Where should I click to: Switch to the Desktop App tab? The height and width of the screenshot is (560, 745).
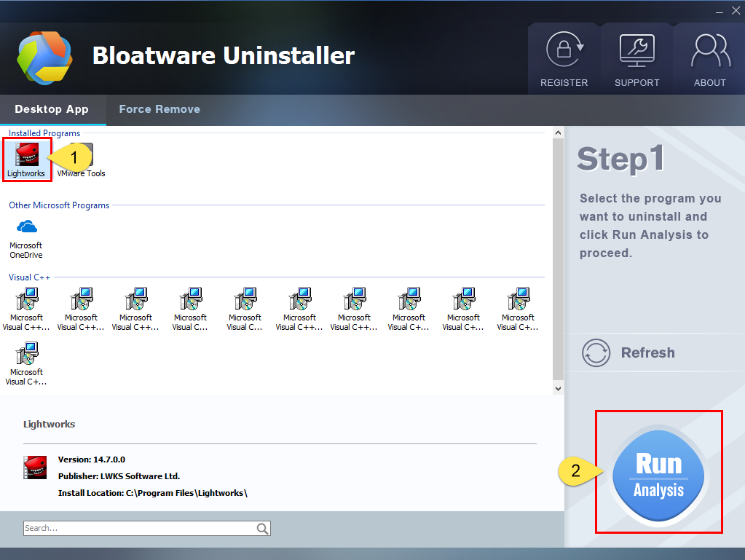(x=52, y=109)
